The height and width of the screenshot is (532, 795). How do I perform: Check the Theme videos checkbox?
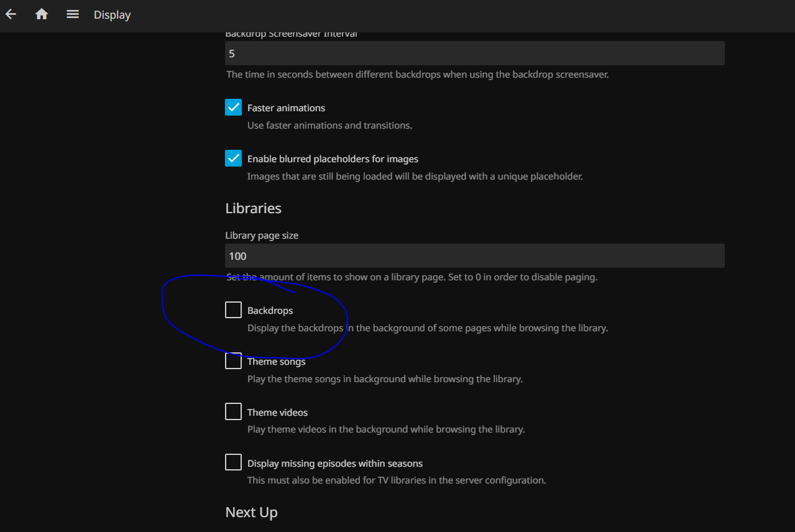click(233, 411)
